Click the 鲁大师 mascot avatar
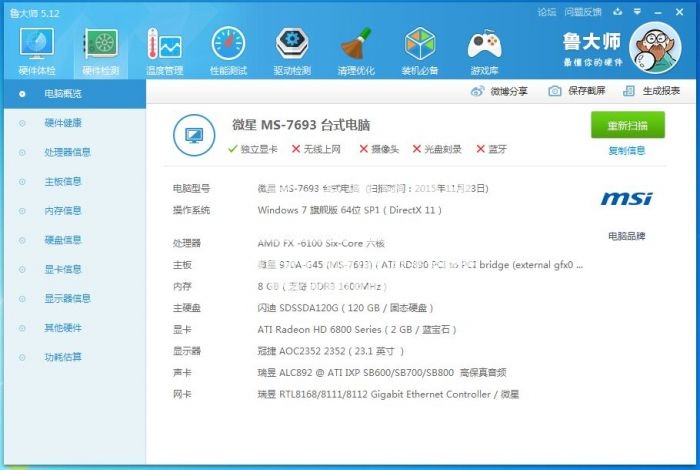 (655, 47)
